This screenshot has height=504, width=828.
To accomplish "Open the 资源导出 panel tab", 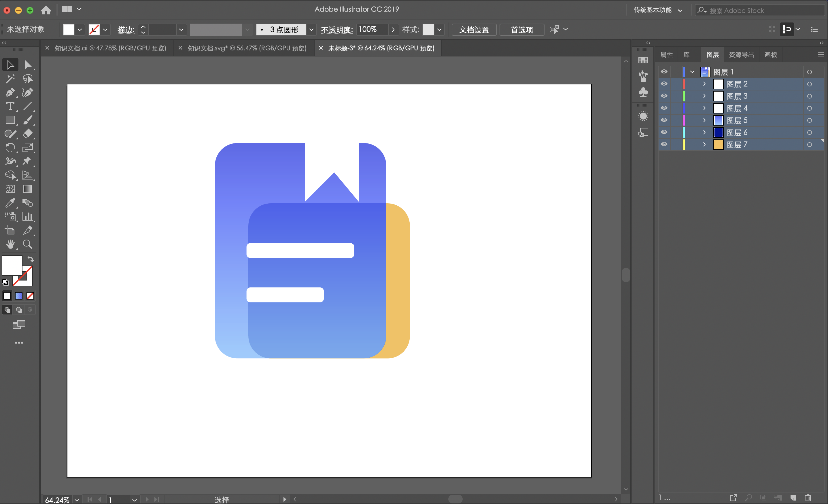I will [741, 55].
